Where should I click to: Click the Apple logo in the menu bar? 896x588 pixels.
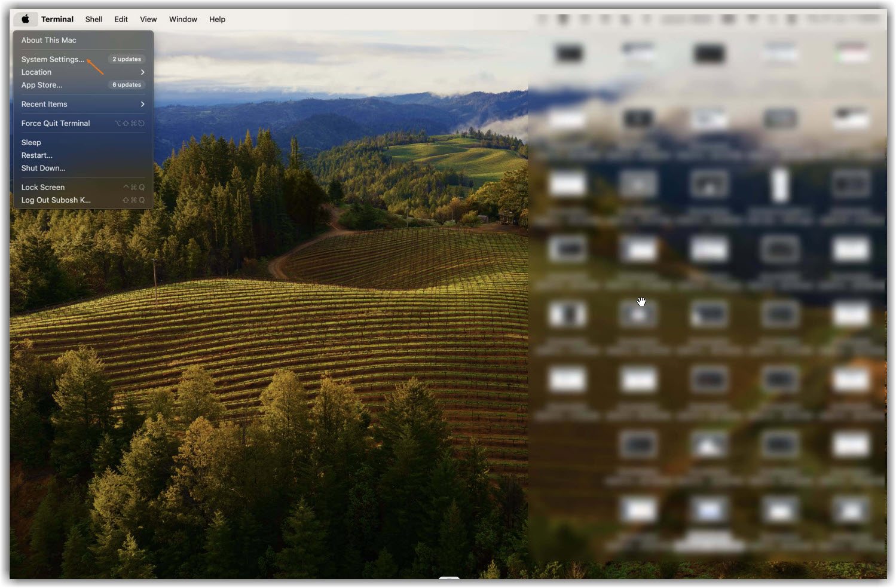point(25,19)
